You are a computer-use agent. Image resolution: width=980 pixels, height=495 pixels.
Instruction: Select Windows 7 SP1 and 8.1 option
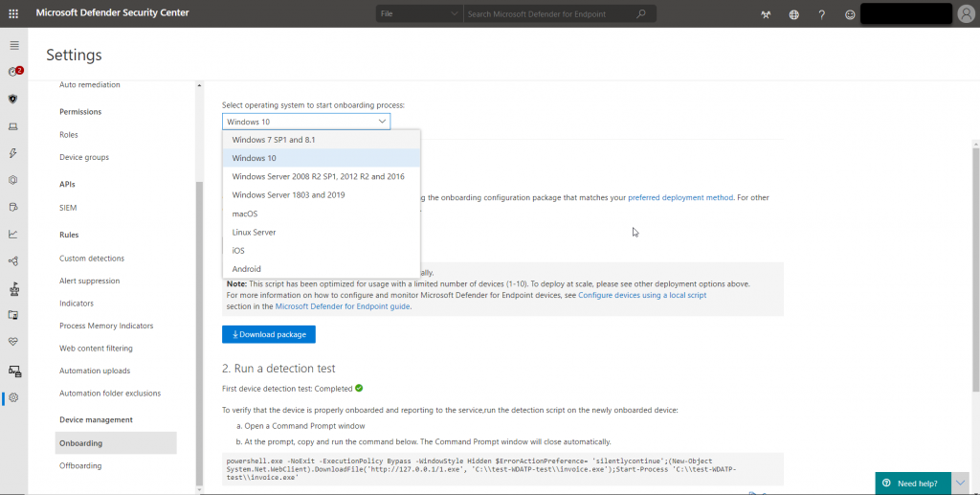[x=322, y=140]
